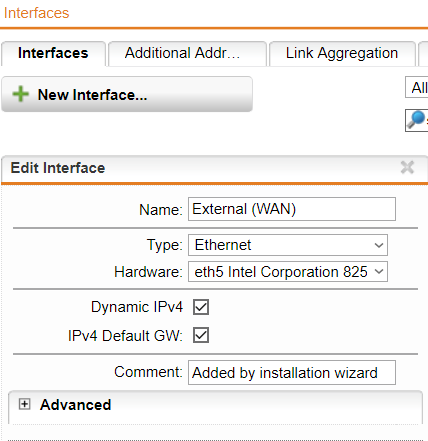Select the partially visible tab after Link Aggregation
Image resolution: width=428 pixels, height=441 pixels.
(x=423, y=53)
